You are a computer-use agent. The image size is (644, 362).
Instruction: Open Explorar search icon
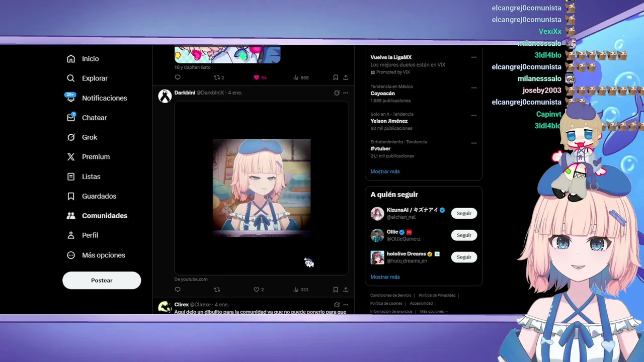tap(71, 78)
